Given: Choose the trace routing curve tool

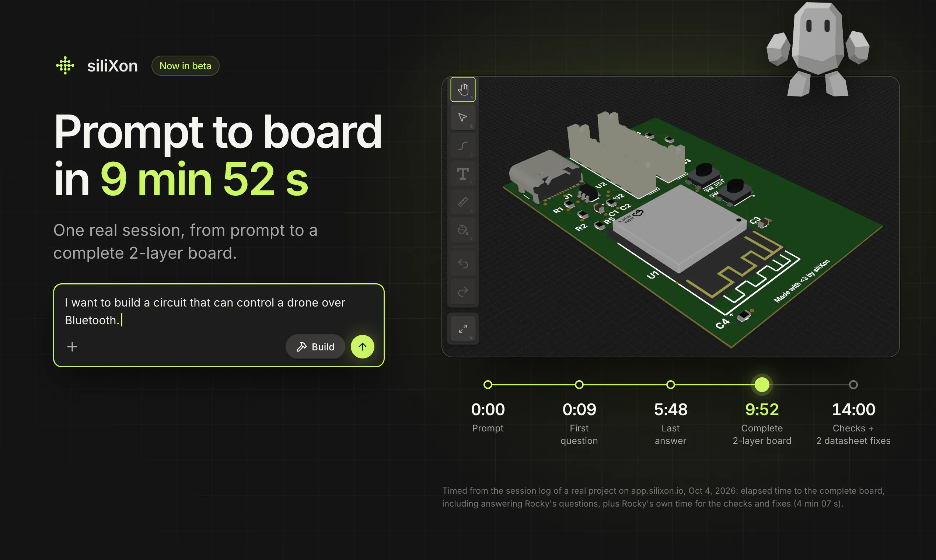Looking at the screenshot, I should [463, 146].
